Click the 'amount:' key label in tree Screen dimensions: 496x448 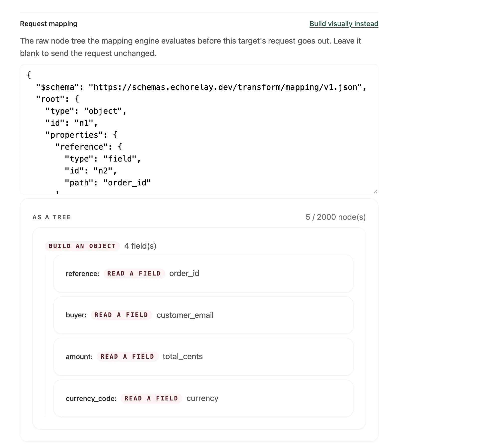coord(79,357)
